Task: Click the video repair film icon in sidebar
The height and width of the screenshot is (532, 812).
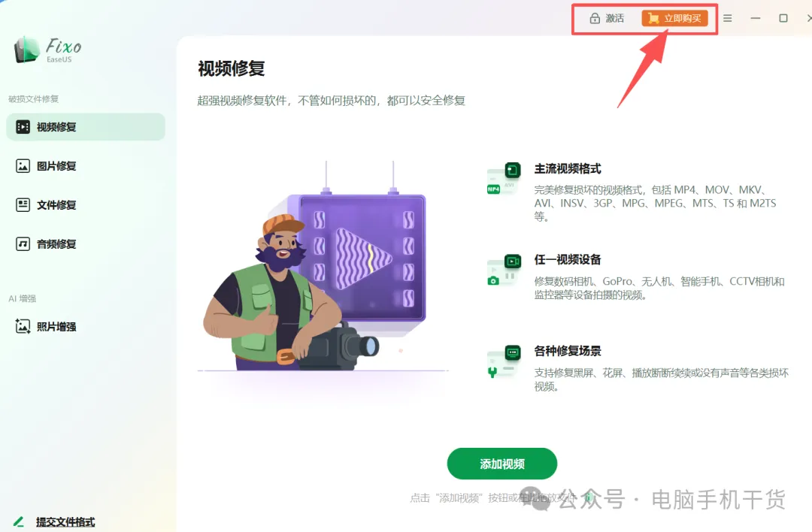Action: coord(23,127)
